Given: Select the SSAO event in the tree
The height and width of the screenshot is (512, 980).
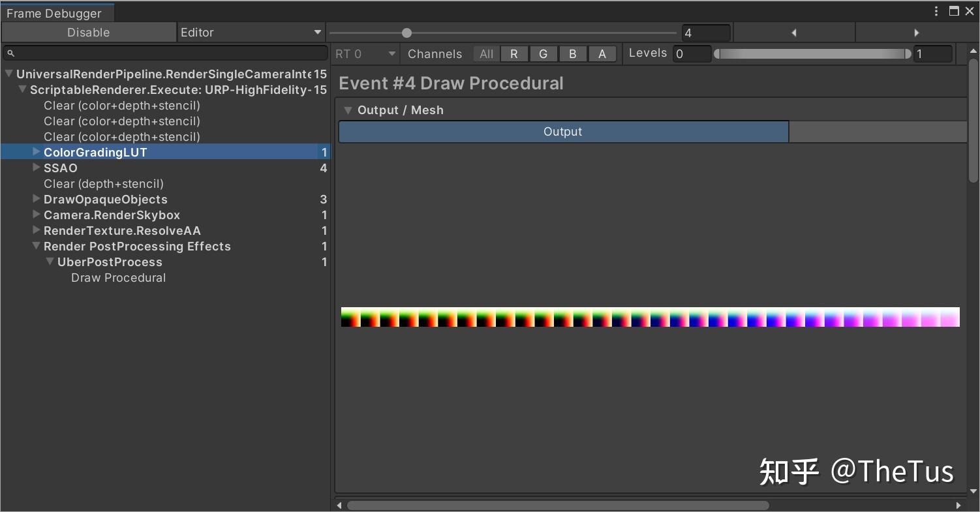Looking at the screenshot, I should point(60,168).
